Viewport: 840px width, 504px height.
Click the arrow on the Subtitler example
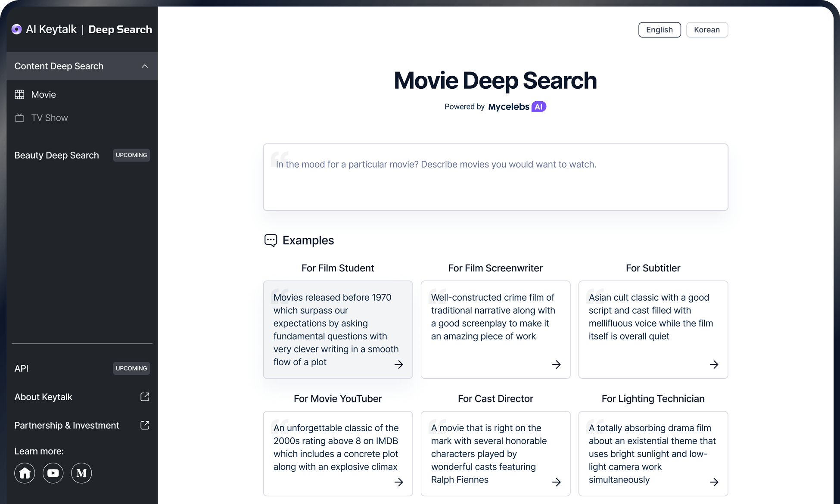coord(714,364)
